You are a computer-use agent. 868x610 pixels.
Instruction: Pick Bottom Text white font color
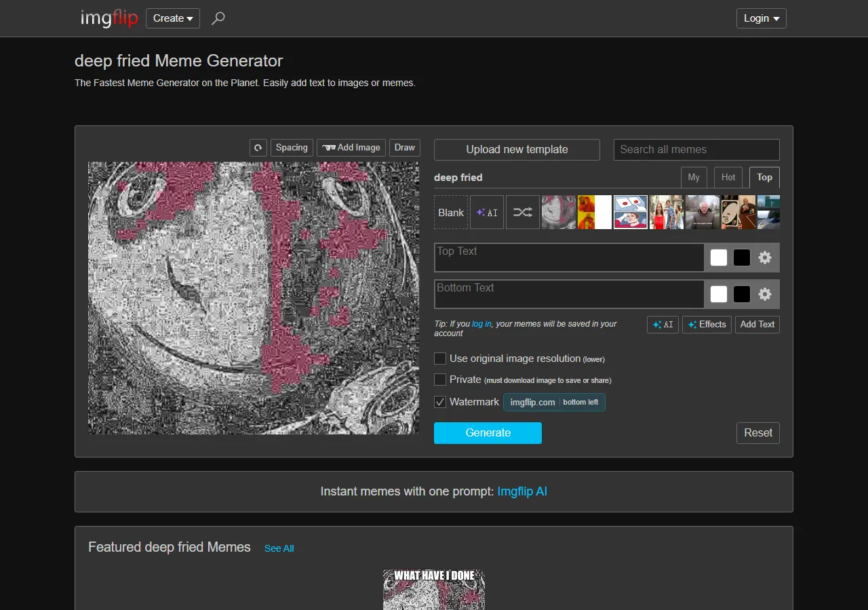pos(719,294)
